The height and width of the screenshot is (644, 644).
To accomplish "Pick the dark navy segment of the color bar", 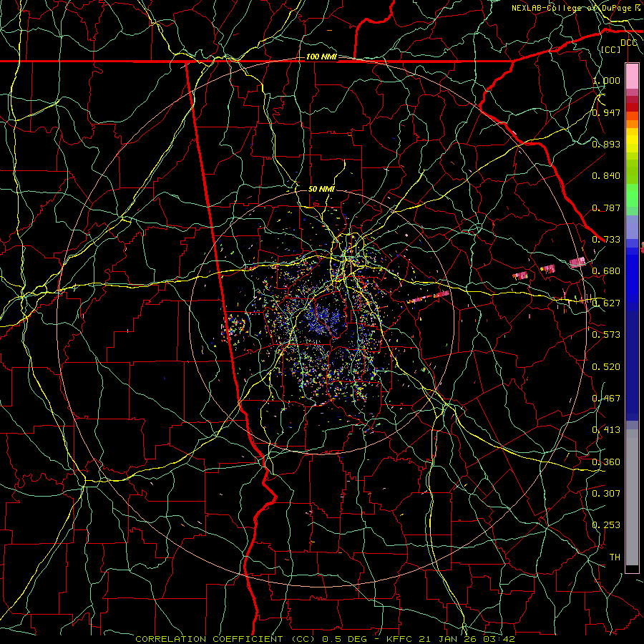I will [632, 366].
